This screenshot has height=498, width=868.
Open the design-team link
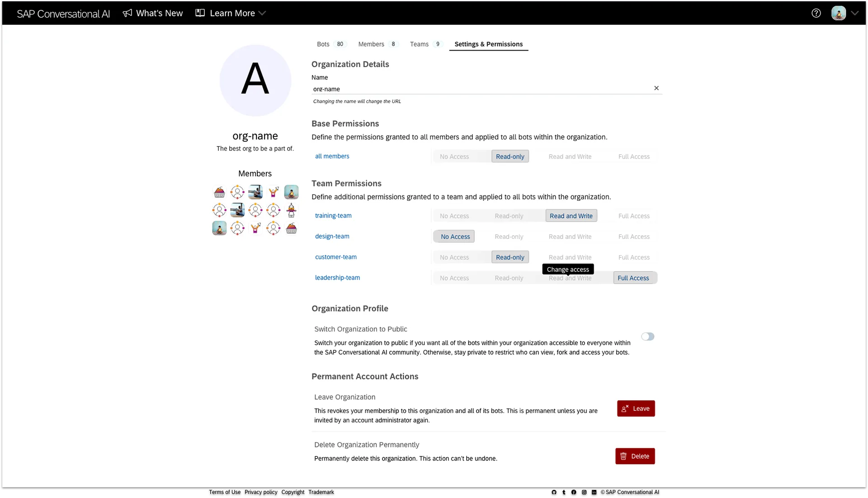click(332, 236)
